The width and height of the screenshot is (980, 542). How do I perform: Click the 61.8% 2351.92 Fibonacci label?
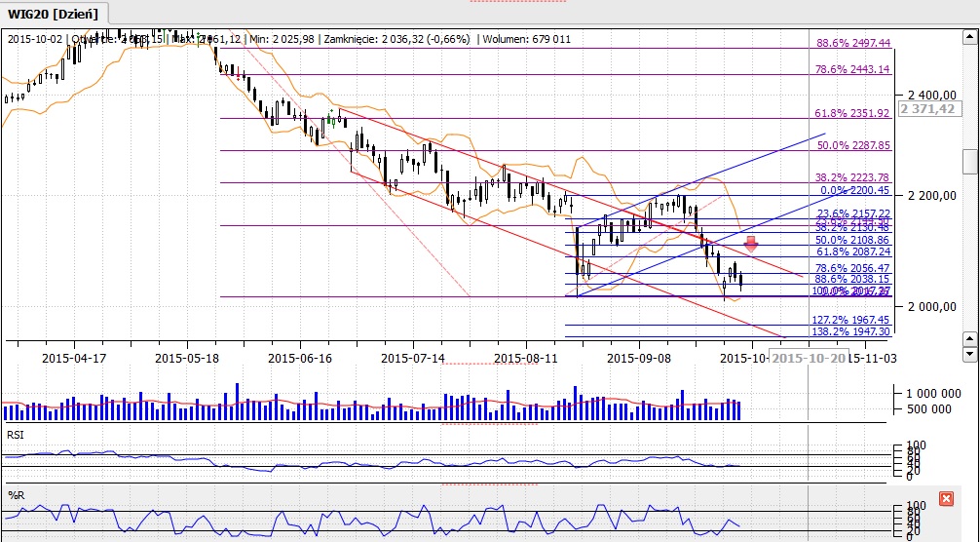[x=853, y=113]
